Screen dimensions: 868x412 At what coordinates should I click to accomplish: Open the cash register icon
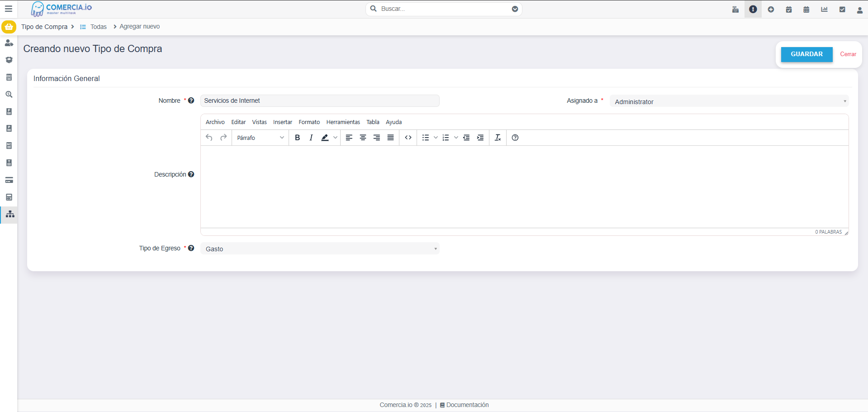click(x=735, y=9)
